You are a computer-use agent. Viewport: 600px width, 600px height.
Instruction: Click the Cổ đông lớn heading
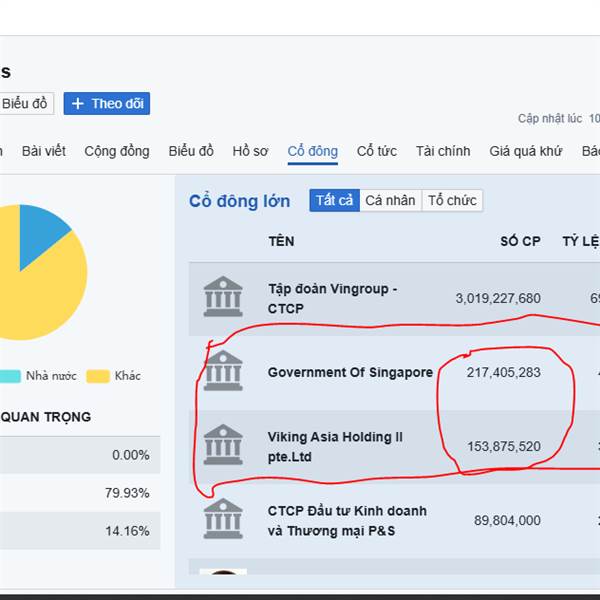240,201
